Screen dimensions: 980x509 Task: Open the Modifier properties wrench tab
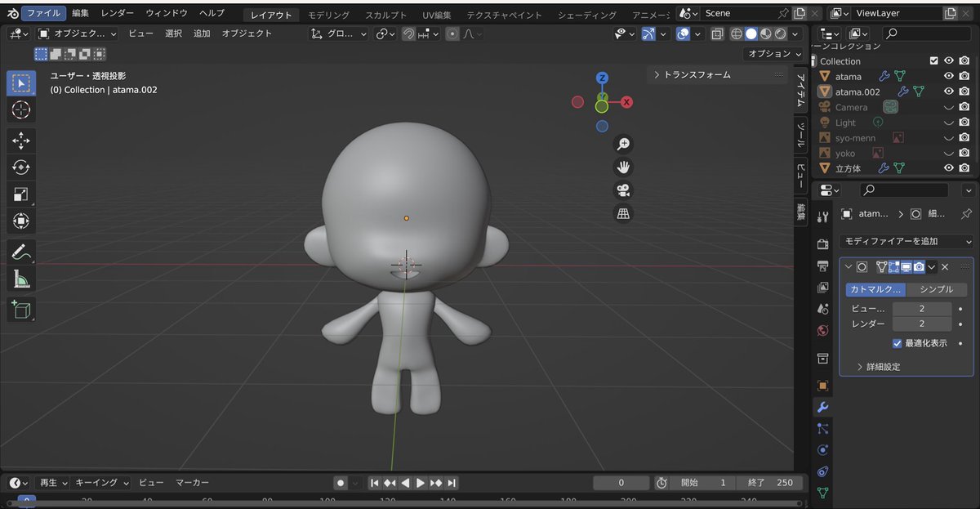click(x=822, y=407)
